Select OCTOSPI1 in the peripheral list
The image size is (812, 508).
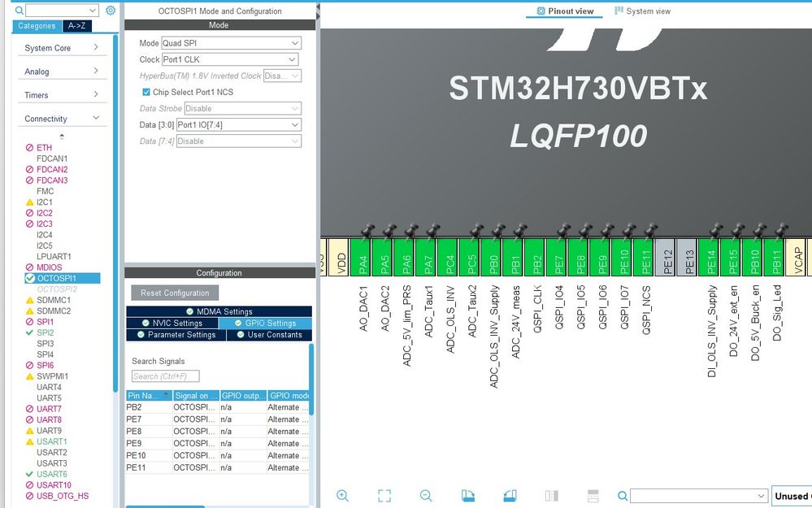point(62,278)
